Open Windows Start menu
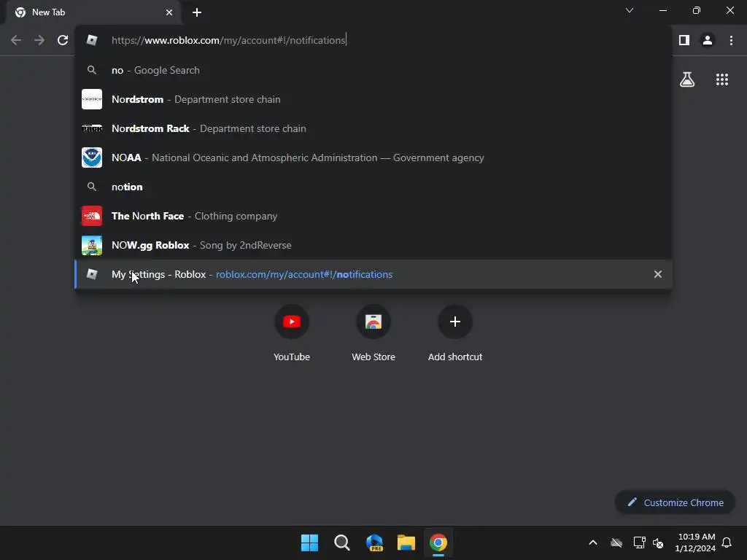The height and width of the screenshot is (560, 747). pos(309,542)
